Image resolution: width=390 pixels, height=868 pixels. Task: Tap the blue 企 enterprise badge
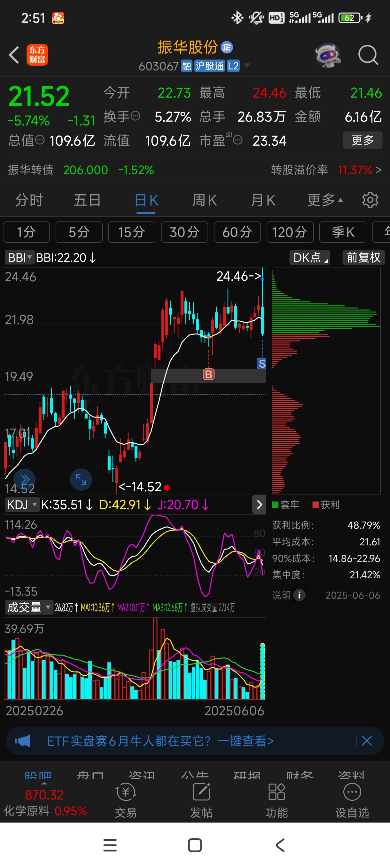pos(227,47)
